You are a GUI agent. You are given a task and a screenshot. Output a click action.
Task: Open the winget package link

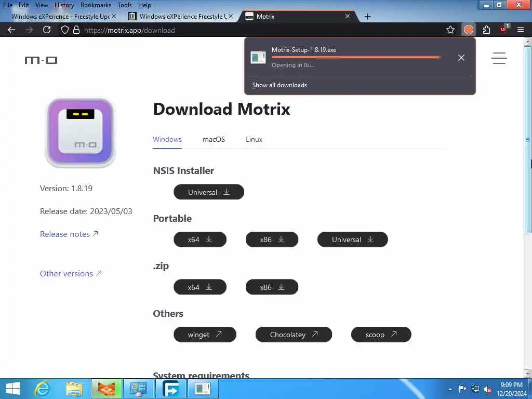point(205,335)
